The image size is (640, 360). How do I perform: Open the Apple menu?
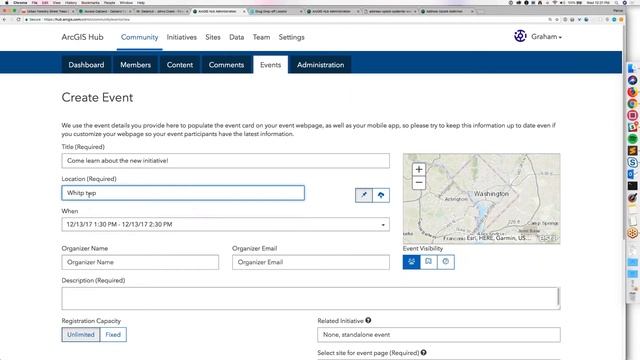[x=7, y=2]
